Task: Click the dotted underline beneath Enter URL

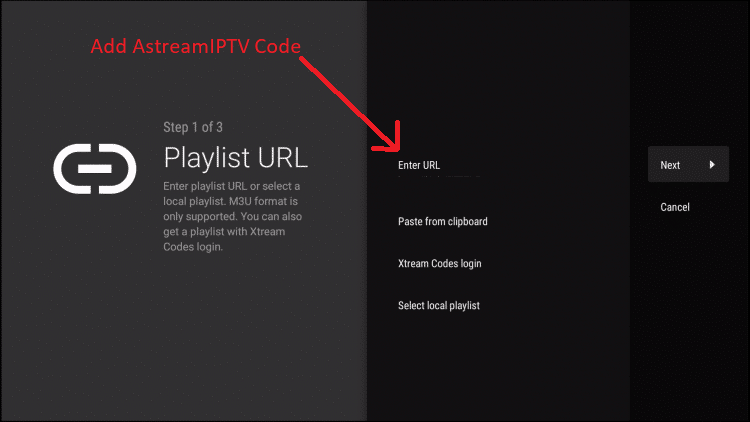Action: pos(439,177)
